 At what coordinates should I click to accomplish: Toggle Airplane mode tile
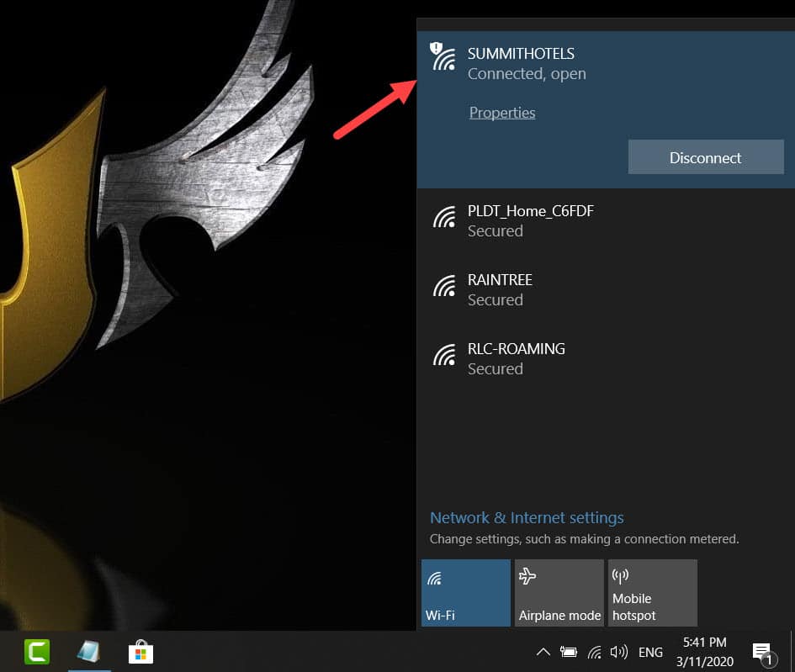click(x=559, y=593)
